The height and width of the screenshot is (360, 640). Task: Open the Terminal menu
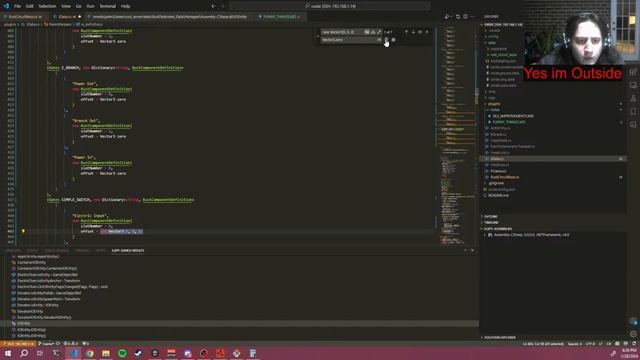108,6
